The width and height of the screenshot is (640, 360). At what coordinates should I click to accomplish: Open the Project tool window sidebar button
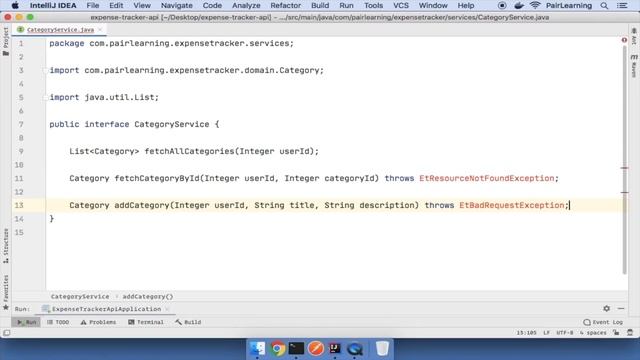6,41
